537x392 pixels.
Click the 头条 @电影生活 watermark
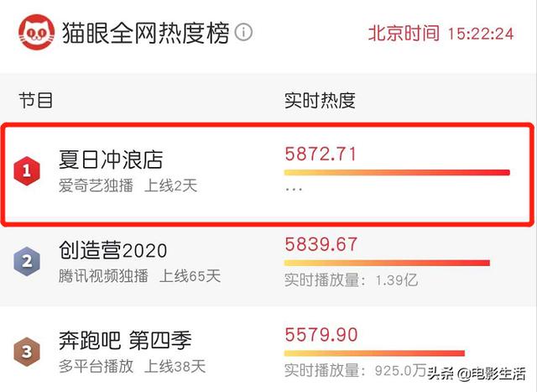(477, 374)
